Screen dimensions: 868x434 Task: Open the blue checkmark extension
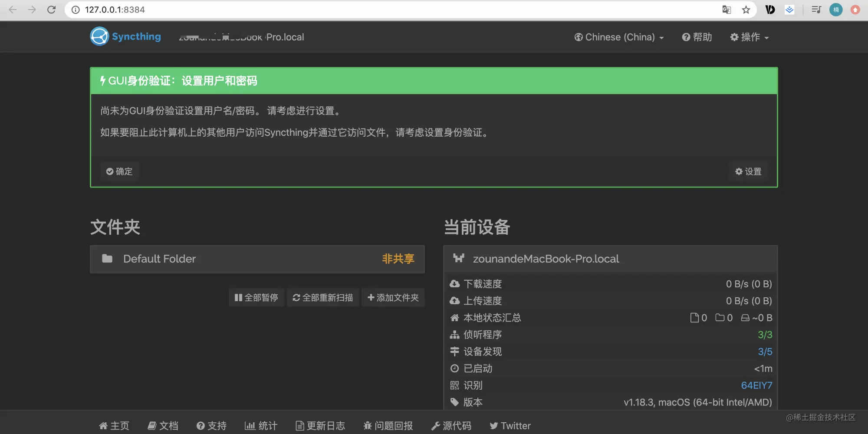point(789,10)
